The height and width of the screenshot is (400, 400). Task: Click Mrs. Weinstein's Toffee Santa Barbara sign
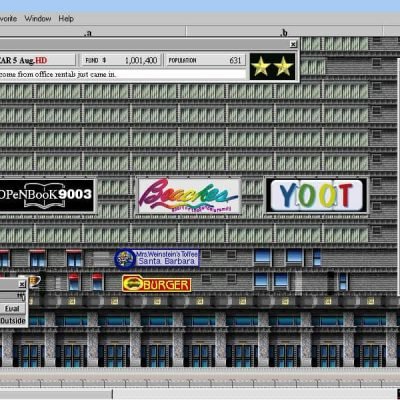pos(157,258)
